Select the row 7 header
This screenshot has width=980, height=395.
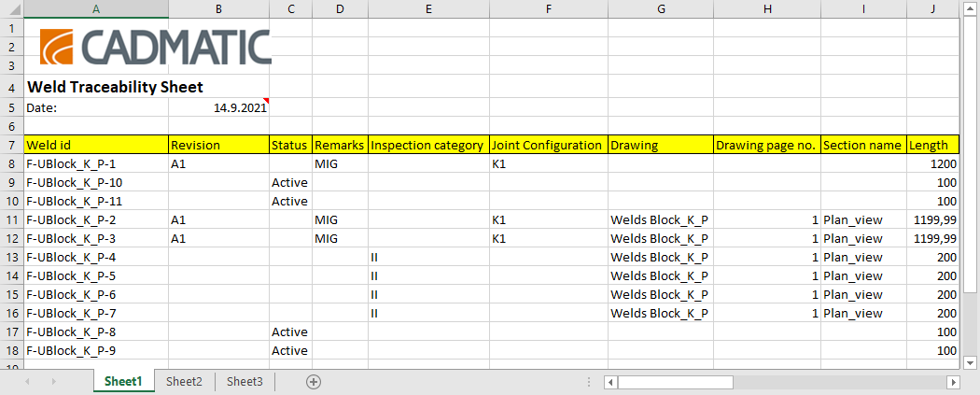pyautogui.click(x=11, y=145)
